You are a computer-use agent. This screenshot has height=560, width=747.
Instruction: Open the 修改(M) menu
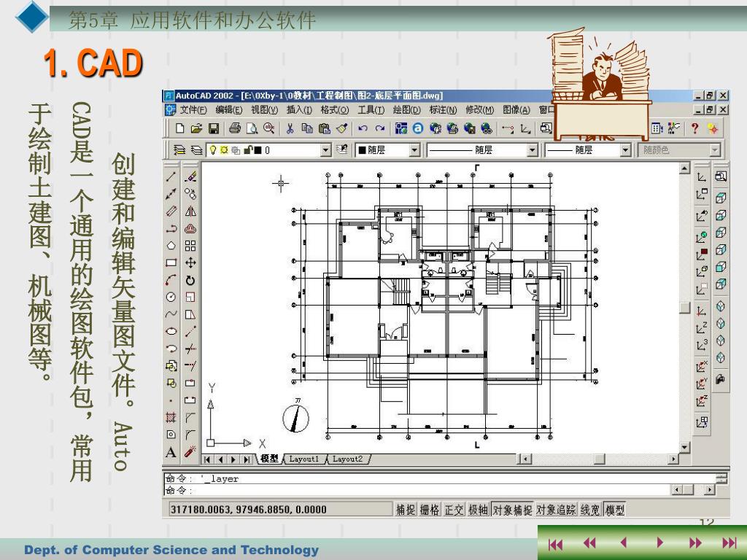(x=480, y=110)
